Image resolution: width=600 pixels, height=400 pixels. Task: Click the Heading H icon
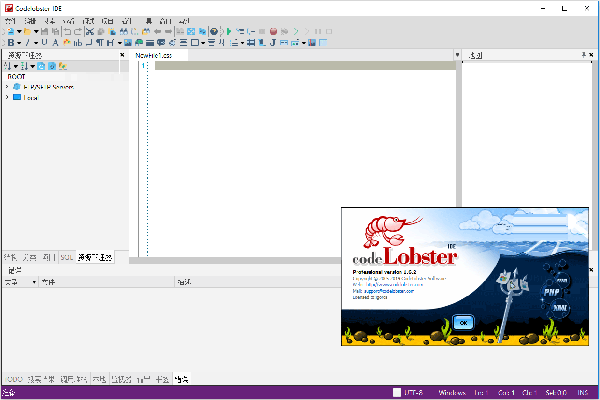(110, 42)
